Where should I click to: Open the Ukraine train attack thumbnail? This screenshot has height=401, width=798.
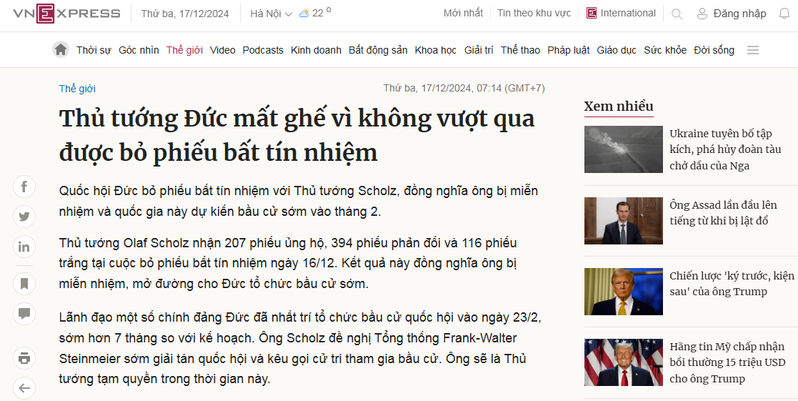(x=620, y=148)
